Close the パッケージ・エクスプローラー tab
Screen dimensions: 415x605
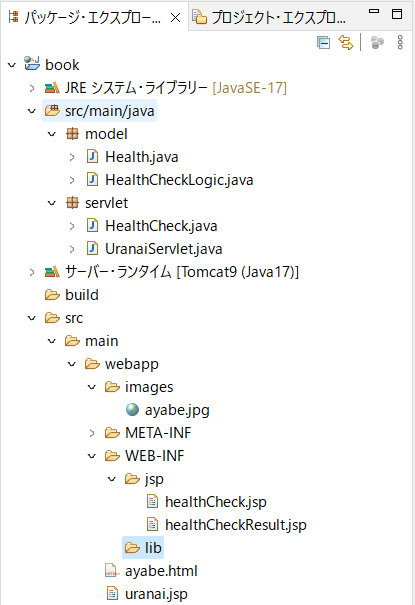pos(175,18)
